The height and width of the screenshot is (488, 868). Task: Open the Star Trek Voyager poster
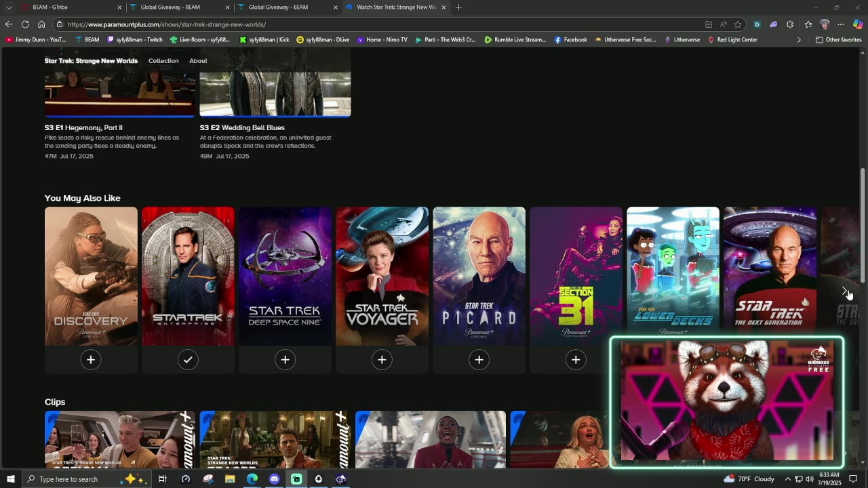pyautogui.click(x=382, y=276)
